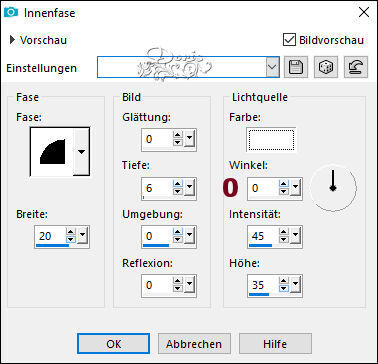Decrease Winkel with the down arrow

(284, 192)
